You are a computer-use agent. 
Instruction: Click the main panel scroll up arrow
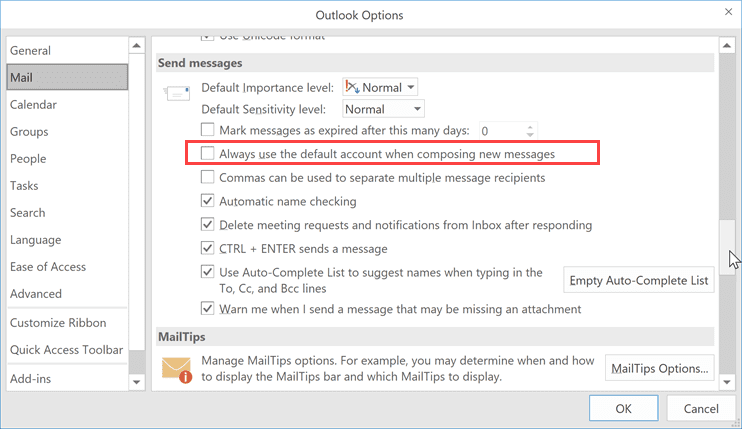point(727,46)
